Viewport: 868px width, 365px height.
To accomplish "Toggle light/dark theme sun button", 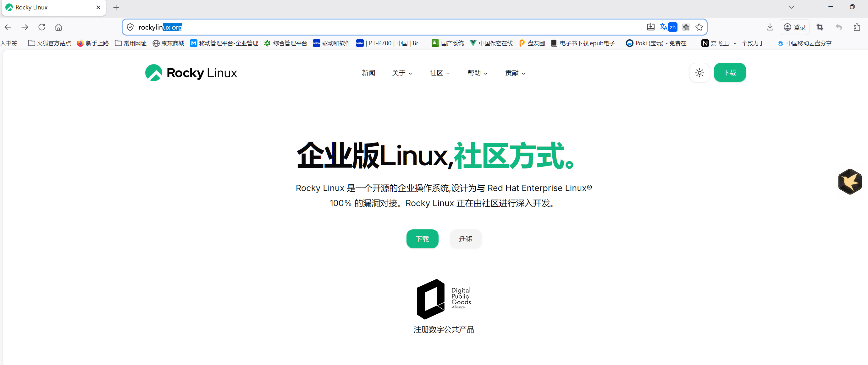I will tap(699, 72).
